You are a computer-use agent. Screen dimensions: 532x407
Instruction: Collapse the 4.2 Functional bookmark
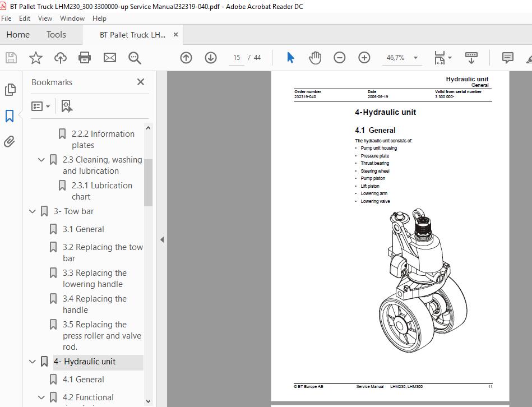point(41,397)
